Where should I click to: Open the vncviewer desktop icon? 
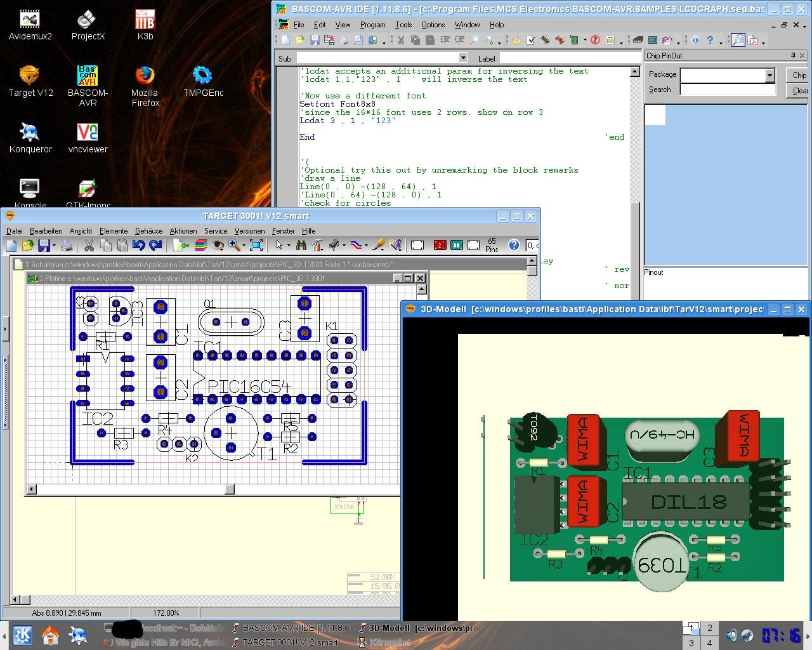[x=88, y=138]
